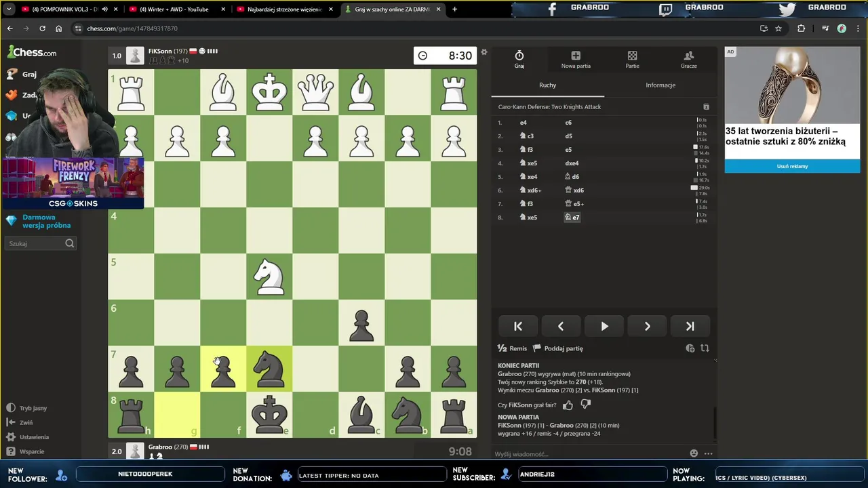Click Usuń reklamy button under ad

792,166
